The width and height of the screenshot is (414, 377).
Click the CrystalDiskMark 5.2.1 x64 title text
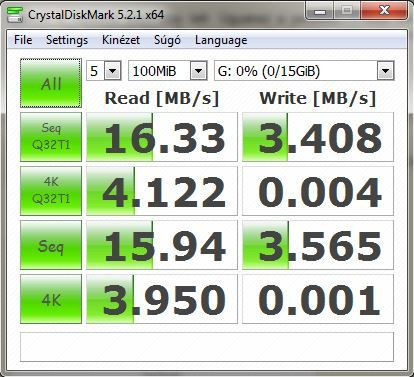[x=96, y=15]
